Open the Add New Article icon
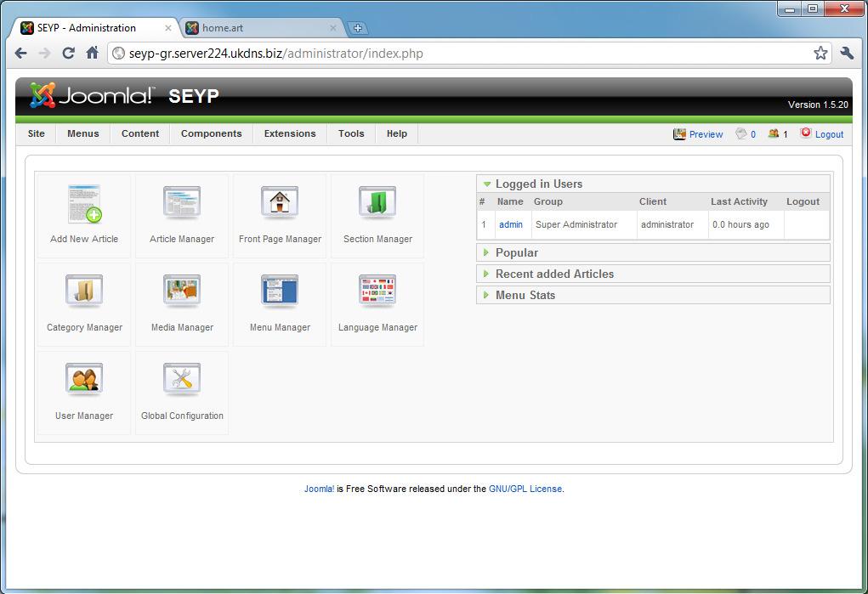This screenshot has width=868, height=594. [x=84, y=204]
